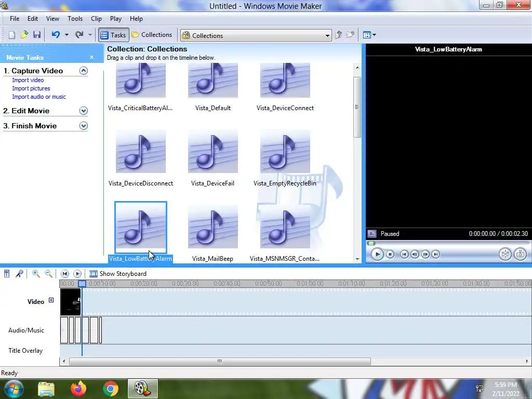
Task: Open the Views dropdown icon
Action: 369,35
